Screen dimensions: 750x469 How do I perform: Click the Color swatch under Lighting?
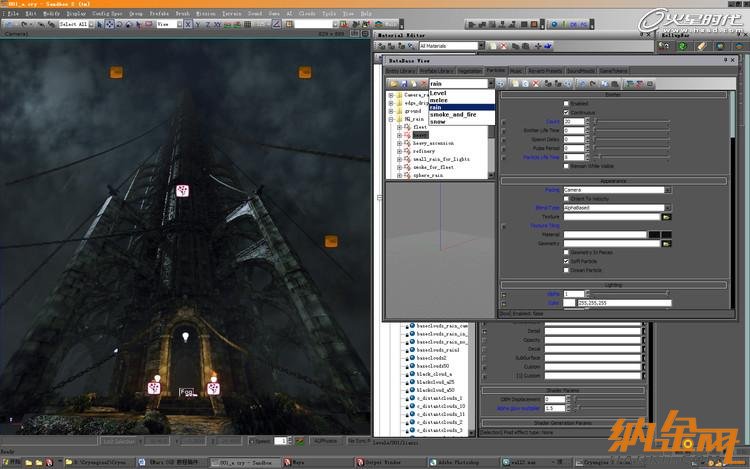click(x=568, y=302)
